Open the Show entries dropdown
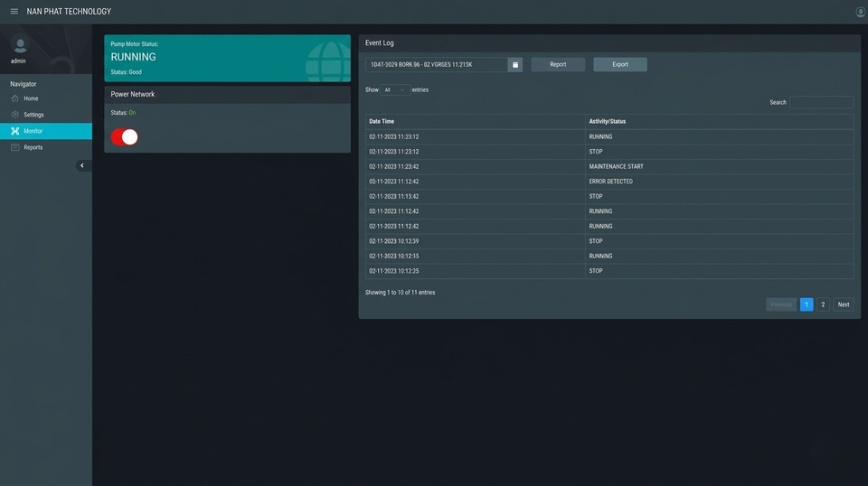This screenshot has width=868, height=486. (x=394, y=90)
